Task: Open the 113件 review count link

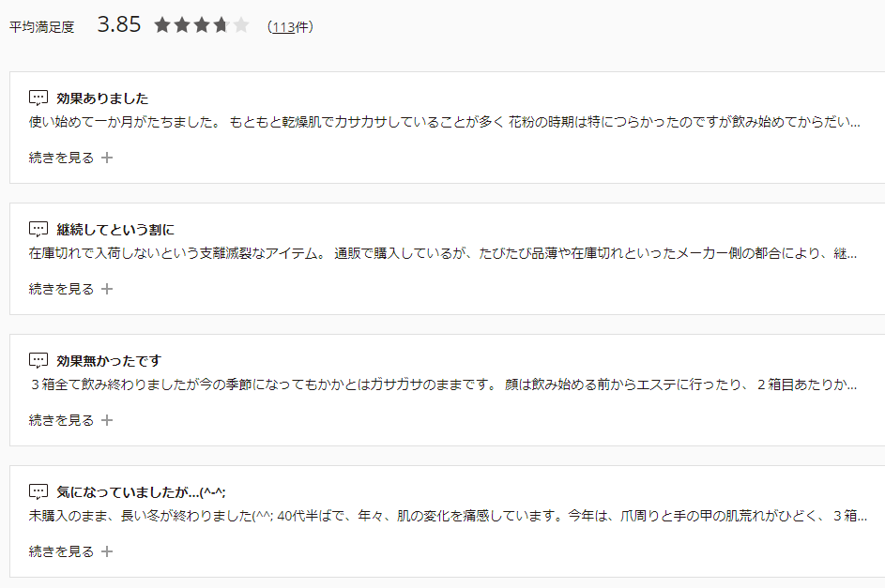Action: 283,27
